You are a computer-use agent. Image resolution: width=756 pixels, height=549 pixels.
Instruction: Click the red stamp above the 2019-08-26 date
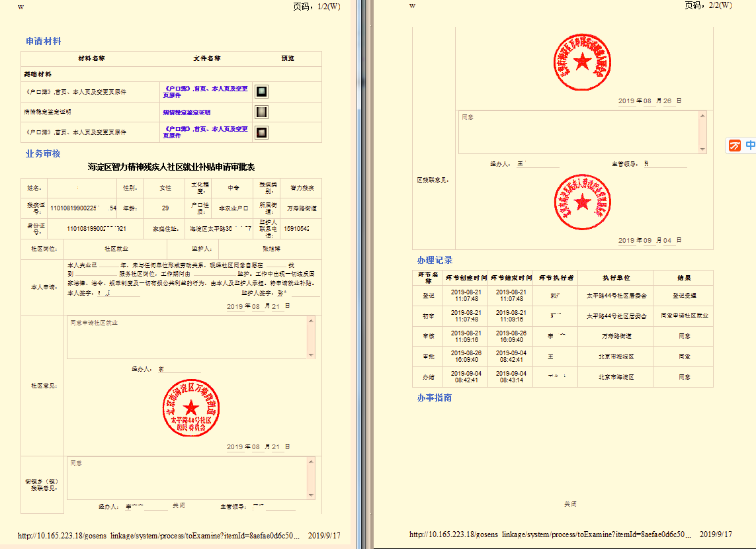point(583,62)
